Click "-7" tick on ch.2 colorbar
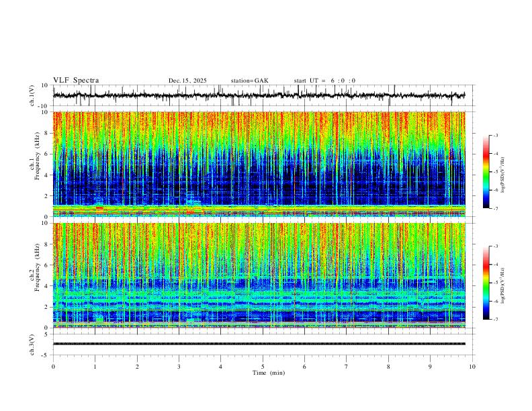This screenshot has width=532, height=411. click(x=496, y=320)
